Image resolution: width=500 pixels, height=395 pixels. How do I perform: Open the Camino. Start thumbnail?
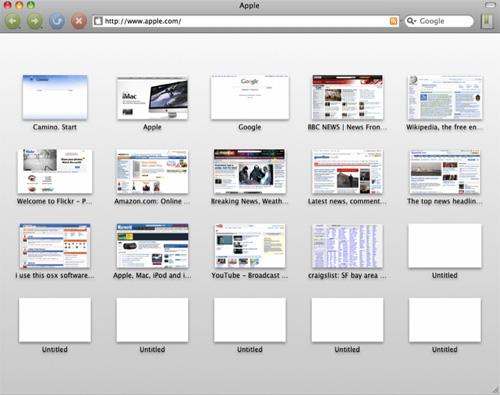(x=55, y=97)
